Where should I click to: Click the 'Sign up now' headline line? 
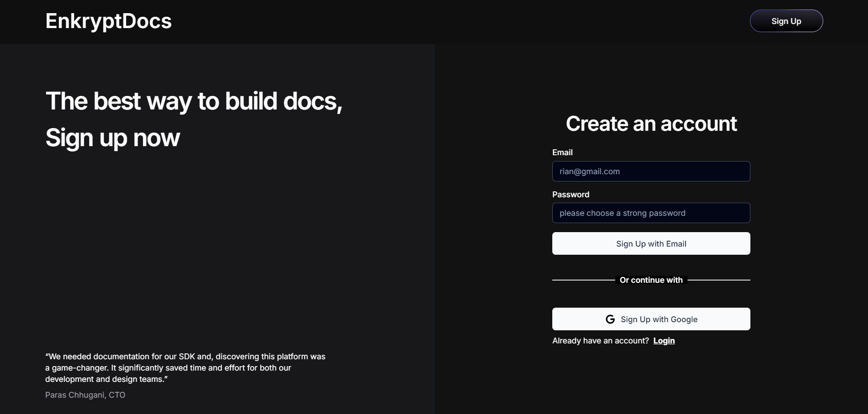click(x=113, y=138)
